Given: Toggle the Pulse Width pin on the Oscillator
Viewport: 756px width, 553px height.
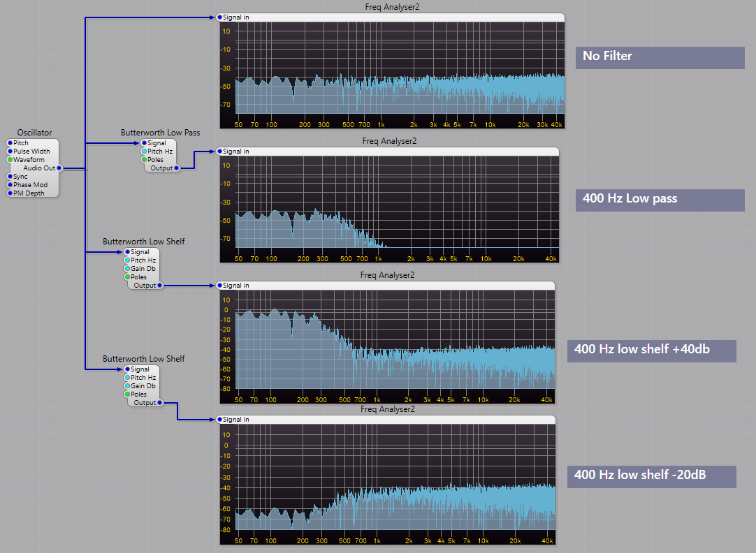Looking at the screenshot, I should point(10,151).
